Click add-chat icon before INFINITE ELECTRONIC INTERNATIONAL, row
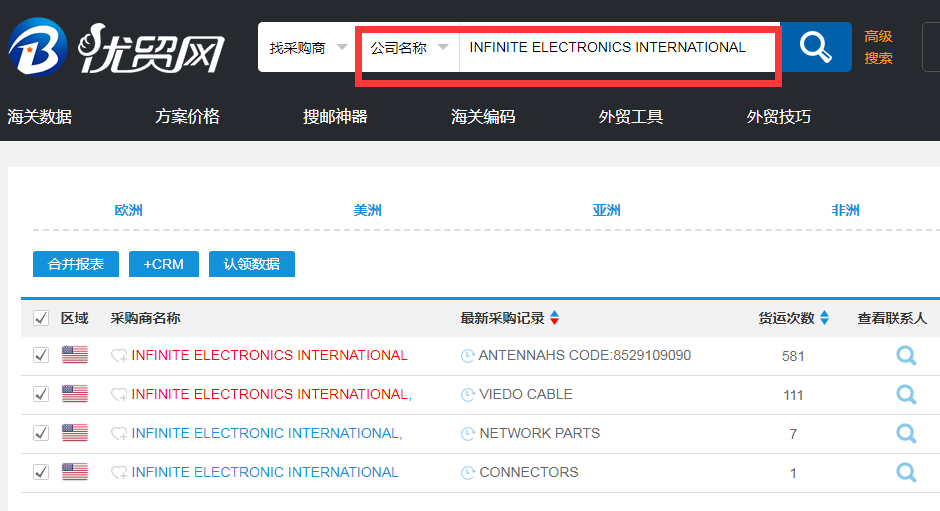 pos(119,434)
